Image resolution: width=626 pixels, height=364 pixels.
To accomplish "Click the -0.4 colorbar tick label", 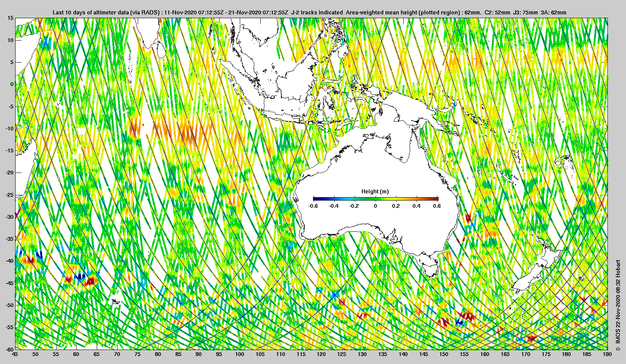I will coord(334,206).
